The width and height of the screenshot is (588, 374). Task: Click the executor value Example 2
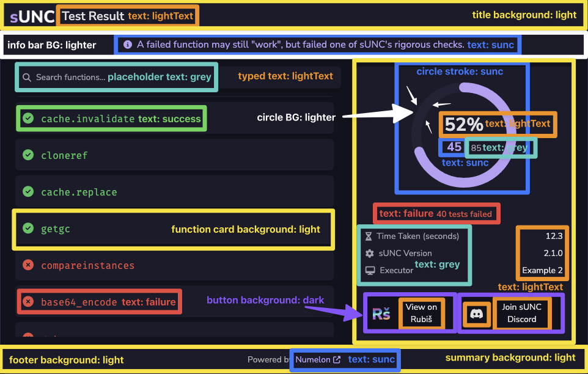click(542, 271)
